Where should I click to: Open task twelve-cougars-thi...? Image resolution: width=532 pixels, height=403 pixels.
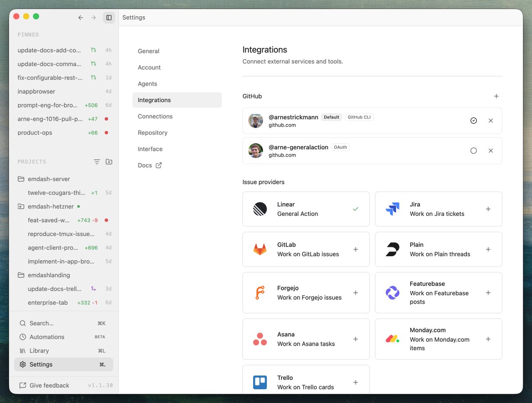(x=64, y=193)
